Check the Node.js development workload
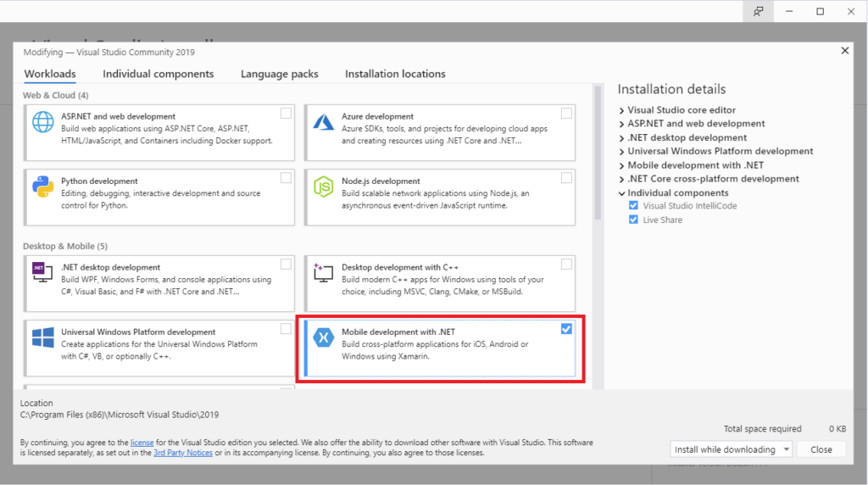 pos(566,178)
